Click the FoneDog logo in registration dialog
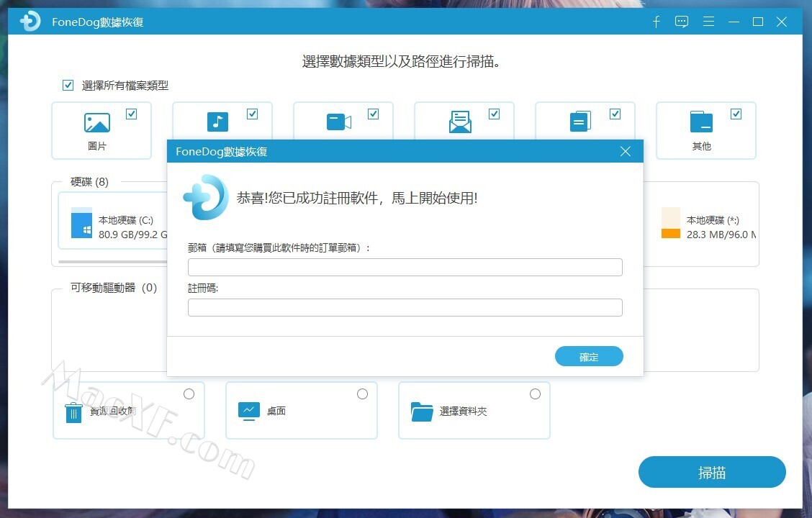Viewport: 812px width, 518px height. point(206,197)
